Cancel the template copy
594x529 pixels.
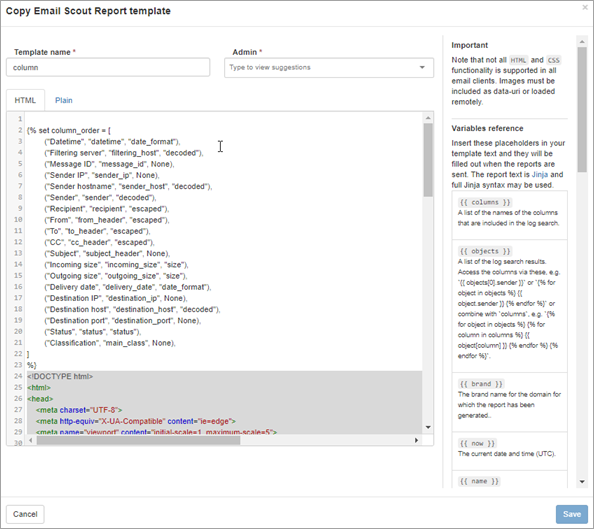point(25,514)
